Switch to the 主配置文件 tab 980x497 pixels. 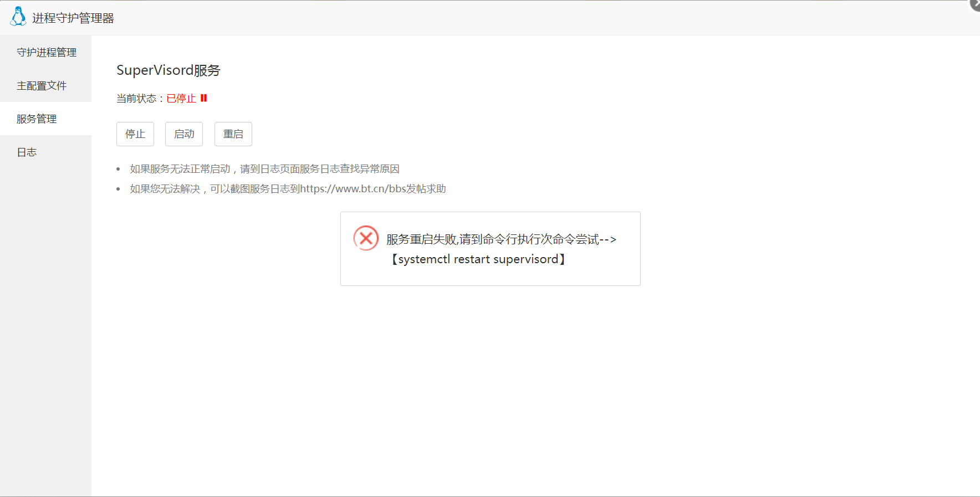point(46,85)
